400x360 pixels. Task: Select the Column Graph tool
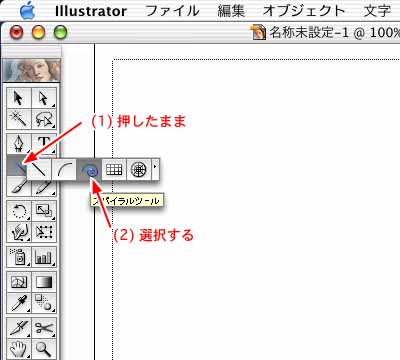(44, 257)
